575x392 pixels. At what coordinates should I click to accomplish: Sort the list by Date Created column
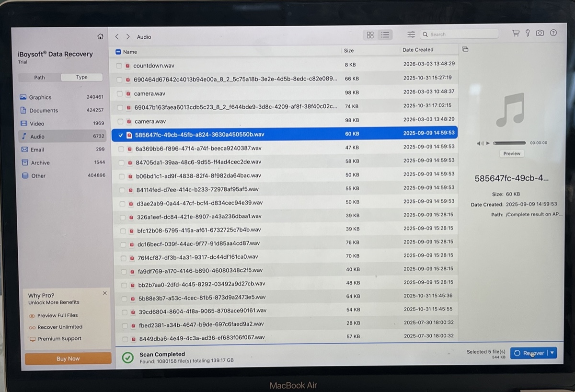pyautogui.click(x=418, y=50)
